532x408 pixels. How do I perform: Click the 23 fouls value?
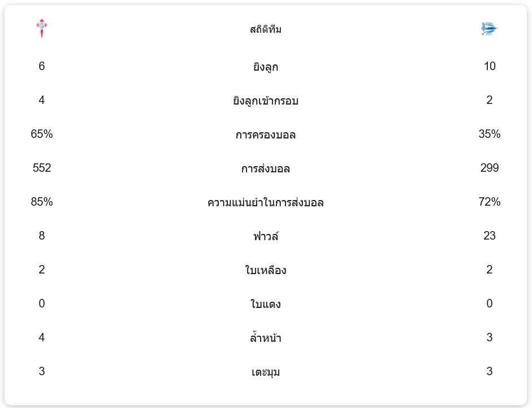pos(490,236)
